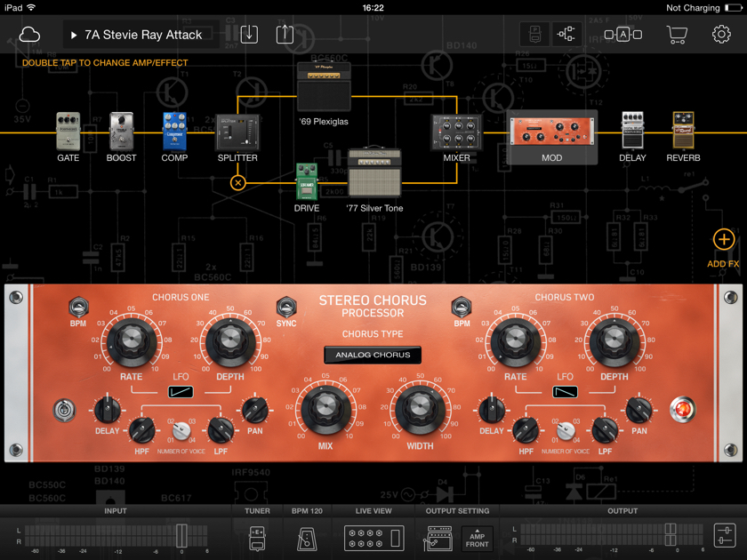Screen dimensions: 747x560
Task: Select the COMP compressor pedal
Action: click(x=174, y=132)
